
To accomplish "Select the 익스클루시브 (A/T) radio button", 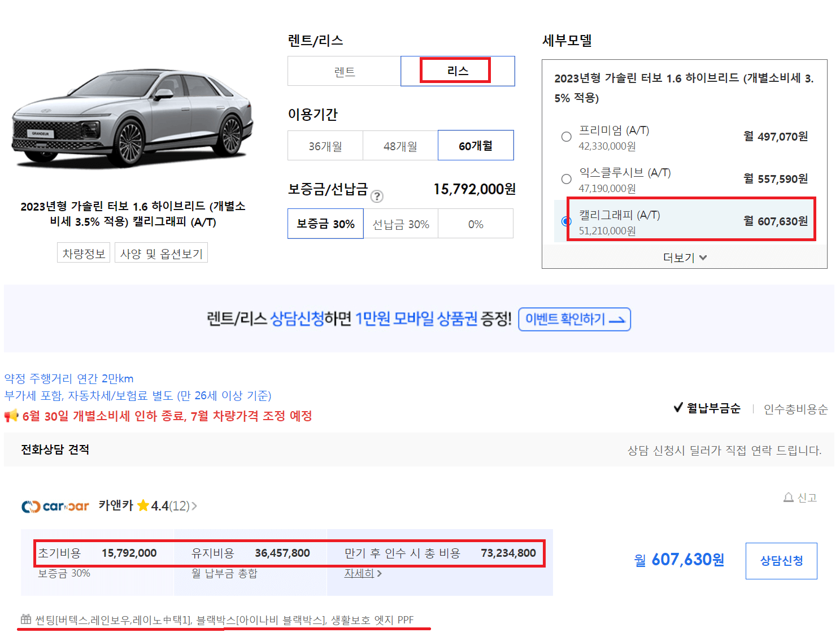I will coord(566,178).
